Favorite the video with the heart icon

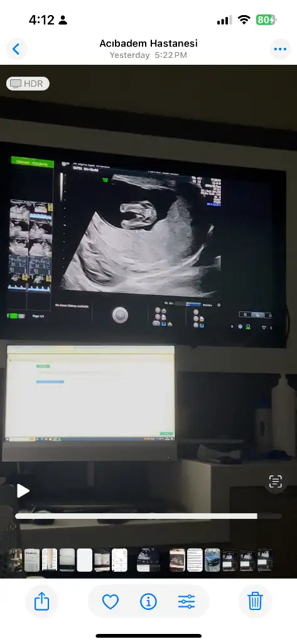(x=111, y=602)
